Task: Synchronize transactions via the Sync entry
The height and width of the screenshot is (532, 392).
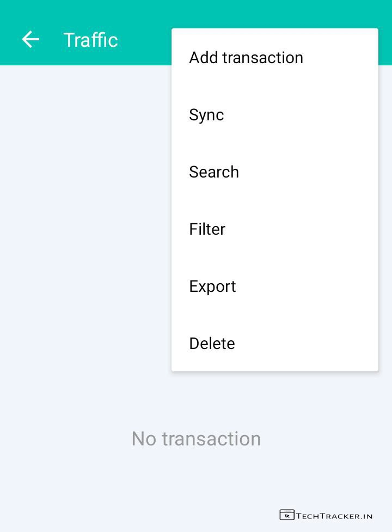Action: click(206, 115)
